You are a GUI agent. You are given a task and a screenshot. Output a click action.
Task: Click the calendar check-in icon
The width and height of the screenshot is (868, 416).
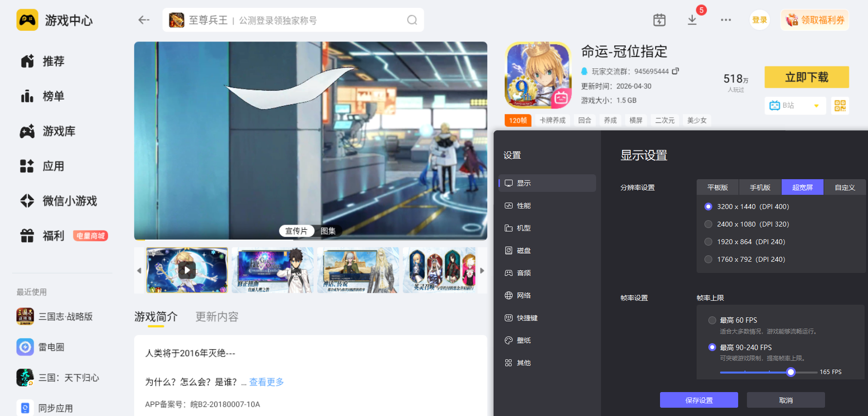pos(660,20)
